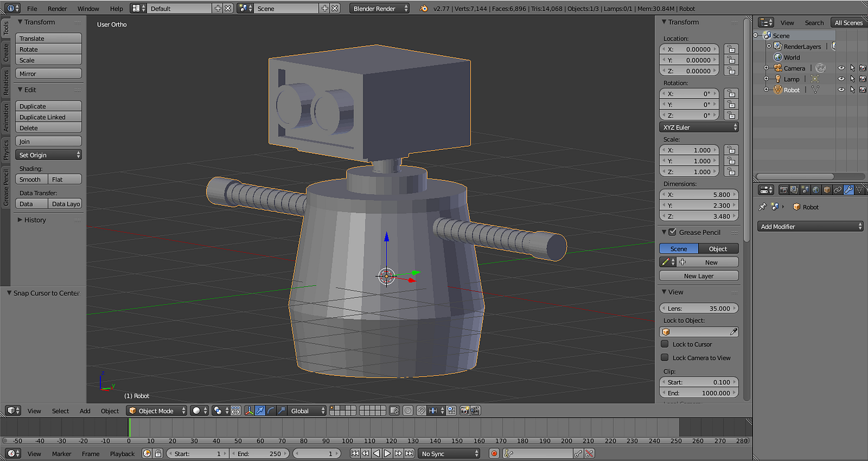Click the Robot mesh data triangle icon
This screenshot has width=868, height=461.
(815, 90)
